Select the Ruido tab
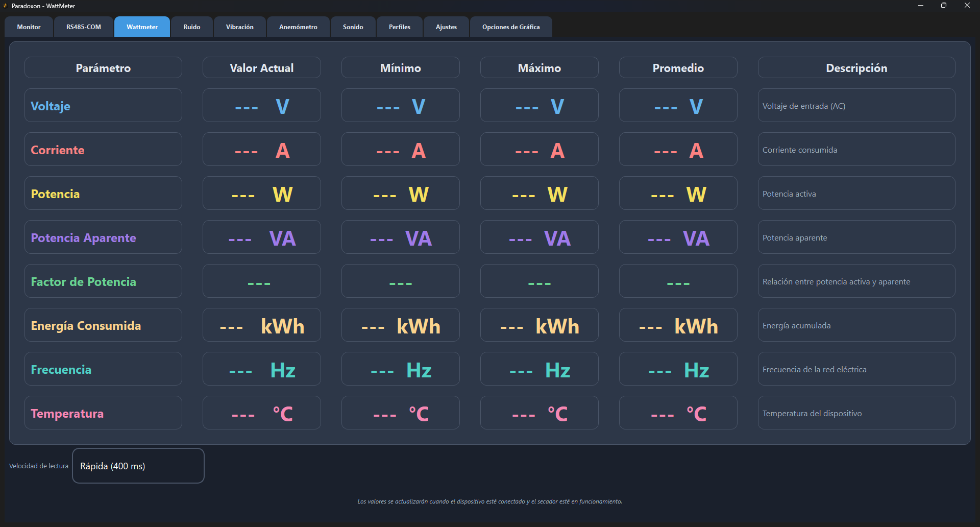Viewport: 980px width, 527px height. (x=192, y=27)
